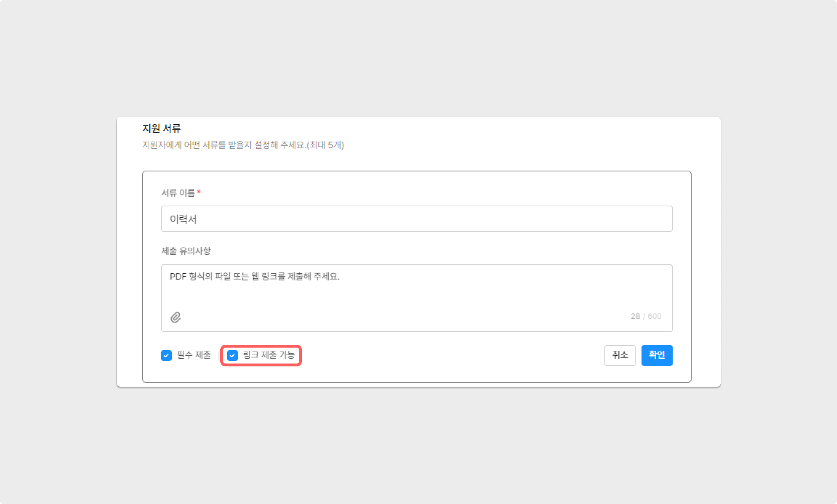This screenshot has height=504, width=837.
Task: Click the paperclip attachment icon
Action: [x=176, y=318]
